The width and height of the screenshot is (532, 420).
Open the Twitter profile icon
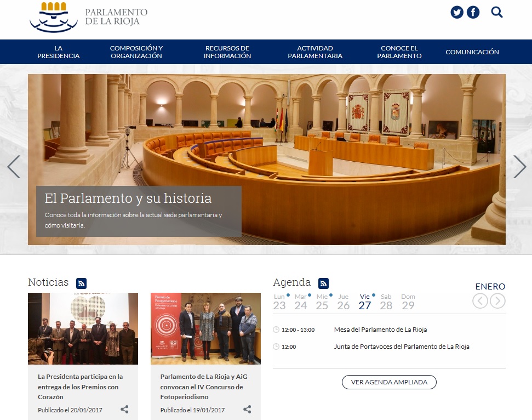click(457, 12)
